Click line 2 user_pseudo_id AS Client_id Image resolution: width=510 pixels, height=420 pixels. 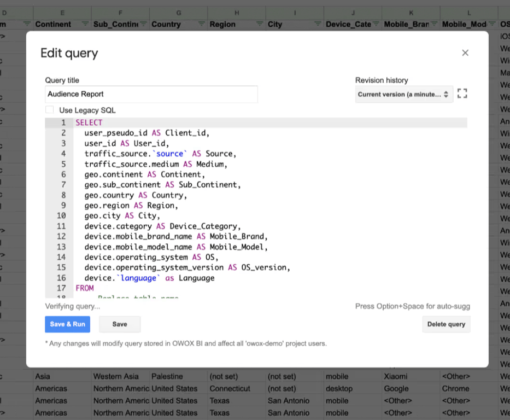pos(147,133)
